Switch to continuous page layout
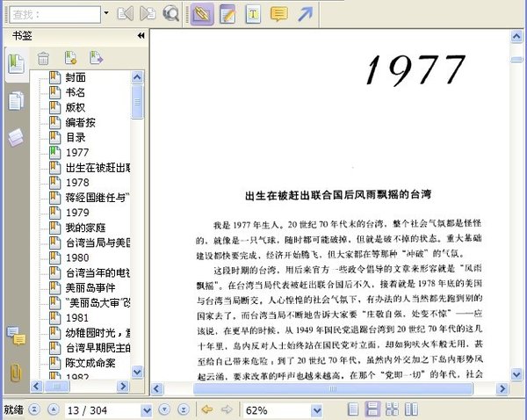Image resolution: width=527 pixels, height=420 pixels. click(372, 409)
